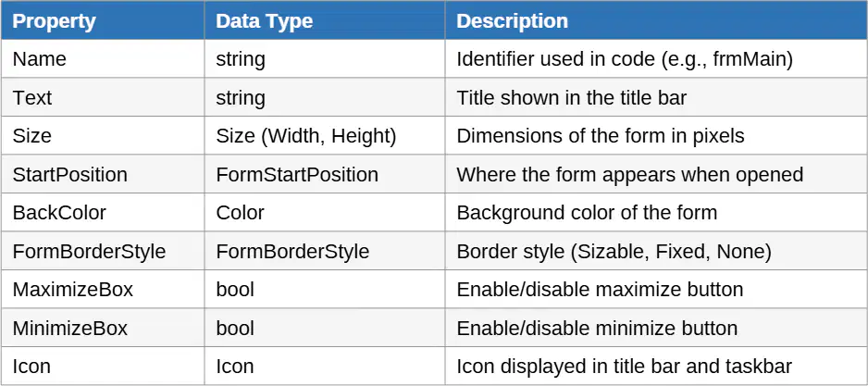868x386 pixels.
Task: Select the MinimizeBox property cell
Action: [x=103, y=328]
